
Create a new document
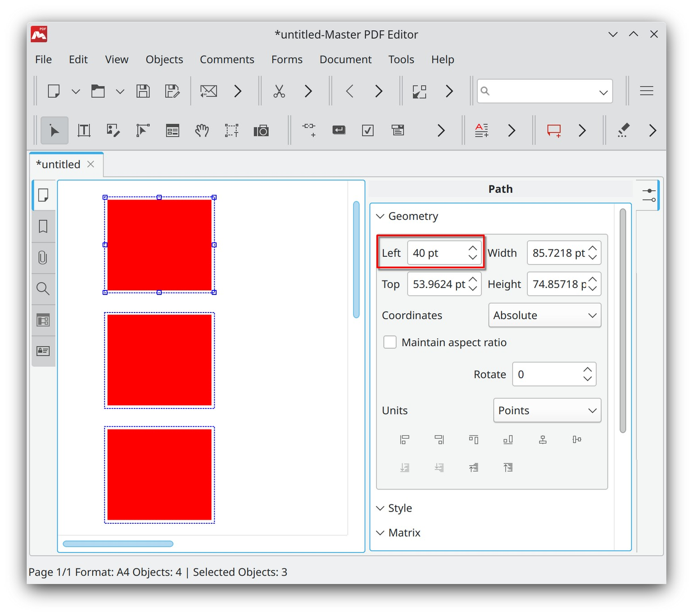(x=54, y=91)
